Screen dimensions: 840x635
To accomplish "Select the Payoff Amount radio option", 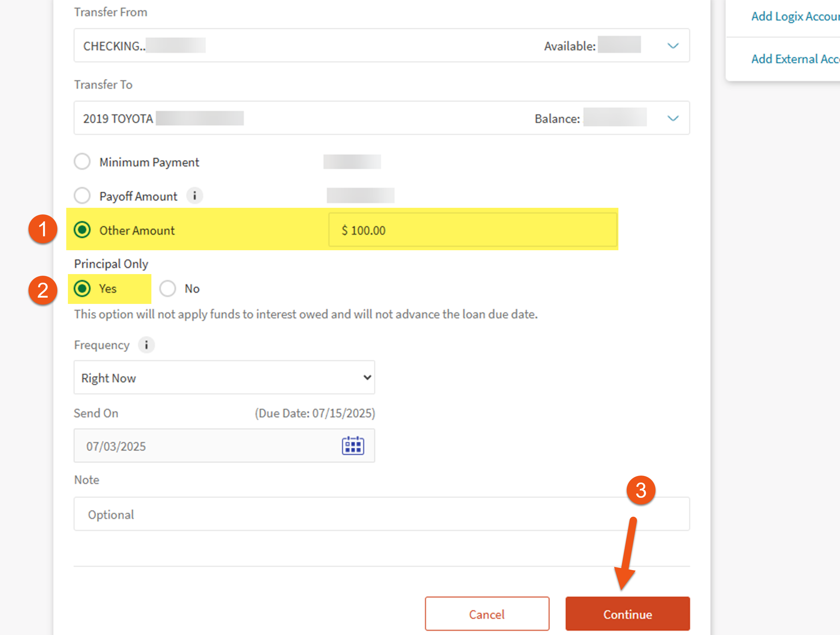I will [x=82, y=196].
